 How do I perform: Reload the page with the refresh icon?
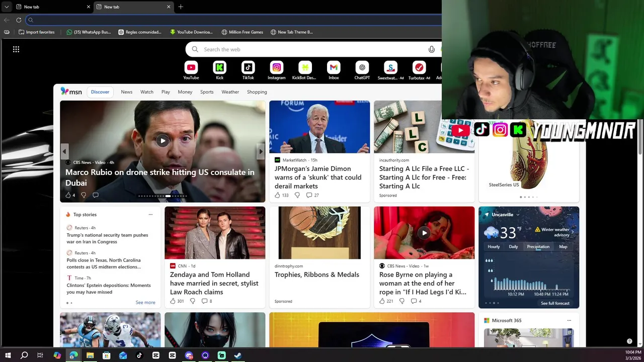(x=19, y=20)
